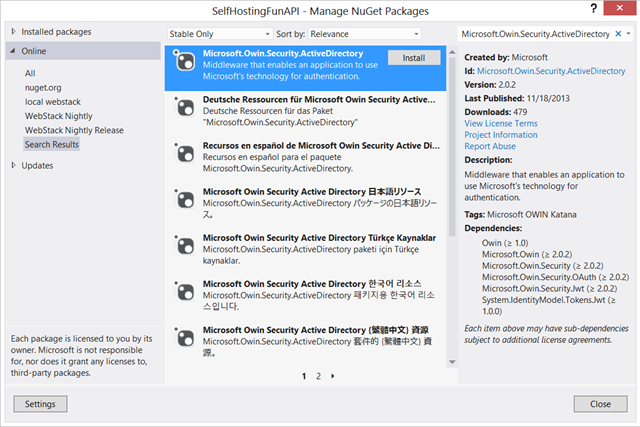Select the WebStack Nightly source
Screen dimensions: 640x427
click(x=59, y=116)
